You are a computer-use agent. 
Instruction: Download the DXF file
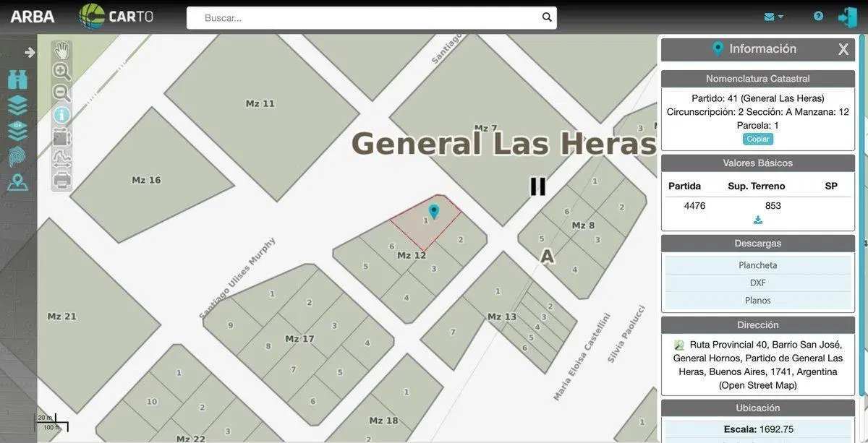pos(758,283)
